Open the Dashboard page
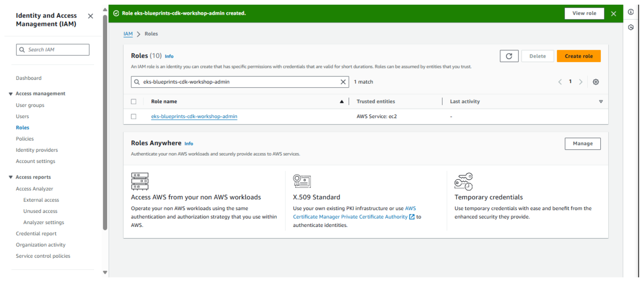This screenshot has width=644, height=282. [x=29, y=78]
